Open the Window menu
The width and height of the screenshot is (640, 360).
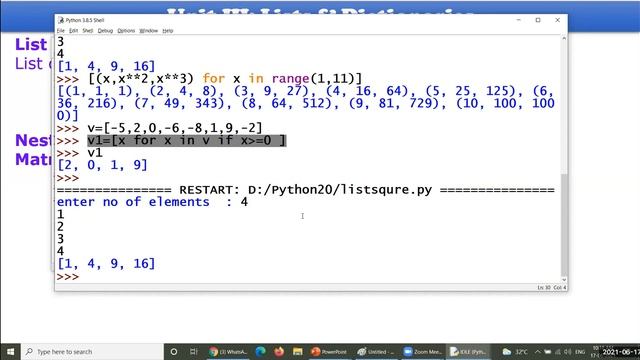coord(148,31)
